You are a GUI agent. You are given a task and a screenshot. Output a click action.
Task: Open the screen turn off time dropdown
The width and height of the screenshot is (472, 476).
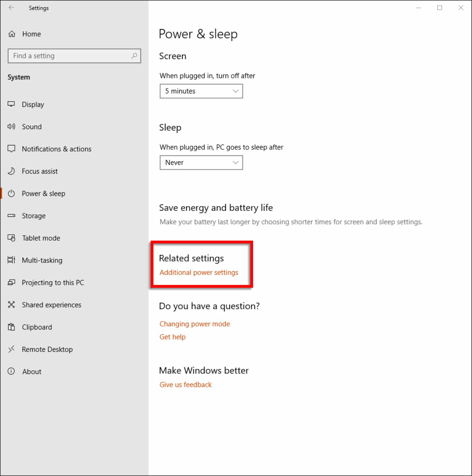(x=201, y=91)
